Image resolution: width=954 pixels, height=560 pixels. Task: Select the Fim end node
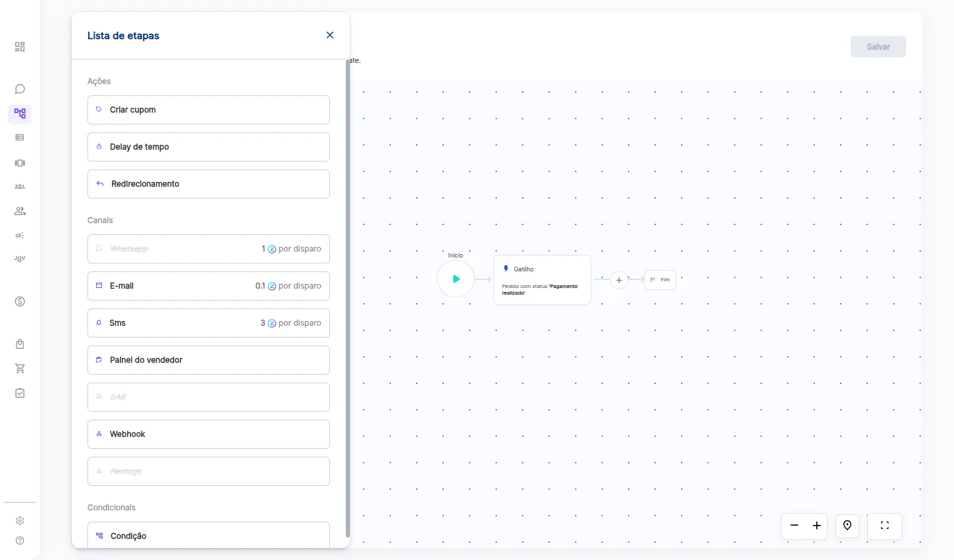(661, 280)
